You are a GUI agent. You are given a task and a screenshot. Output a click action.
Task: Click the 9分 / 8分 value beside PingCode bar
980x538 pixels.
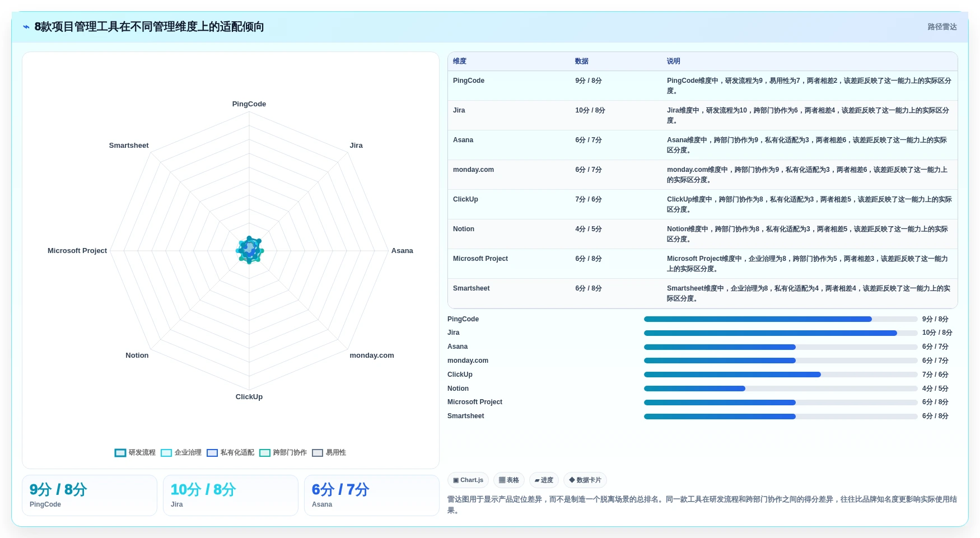click(935, 319)
